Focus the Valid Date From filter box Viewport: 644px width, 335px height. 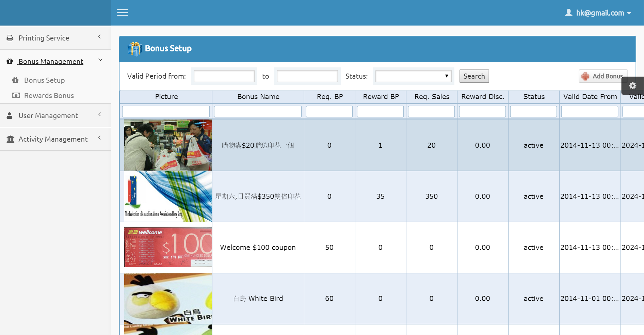(590, 112)
